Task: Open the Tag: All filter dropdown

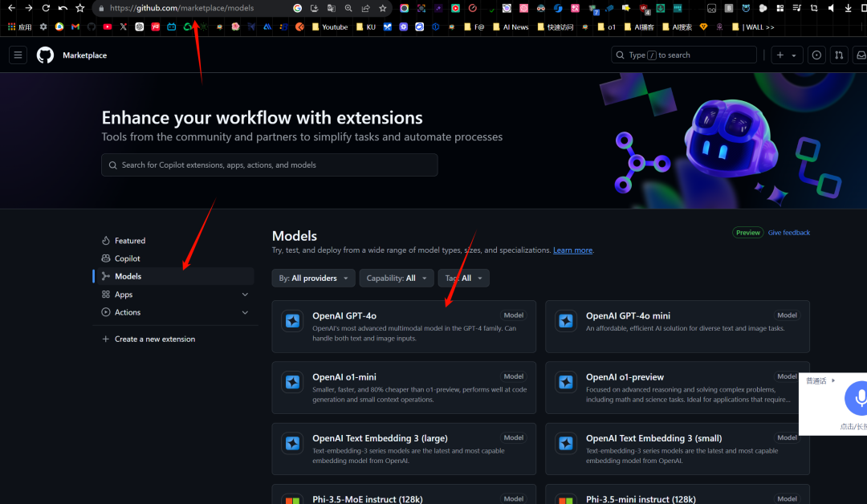Action: pyautogui.click(x=463, y=278)
